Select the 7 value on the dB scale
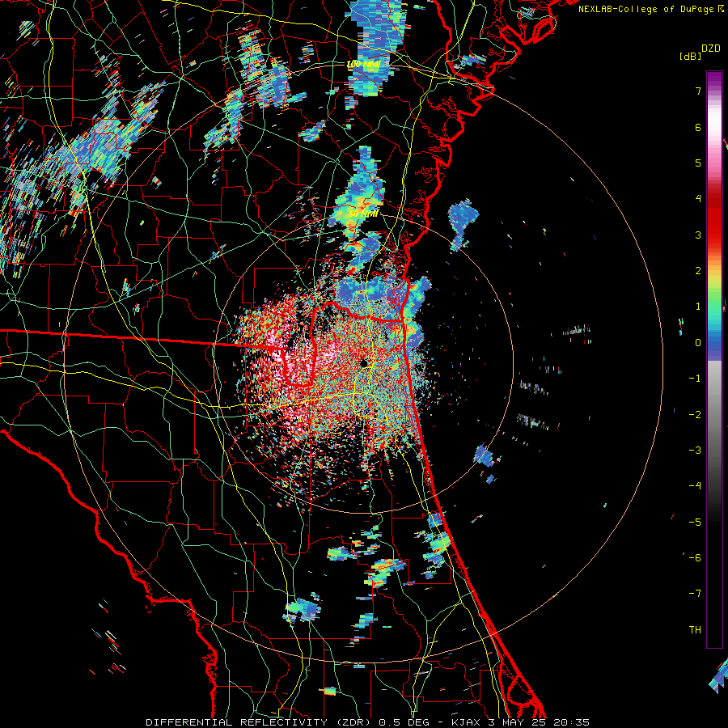 (698, 91)
